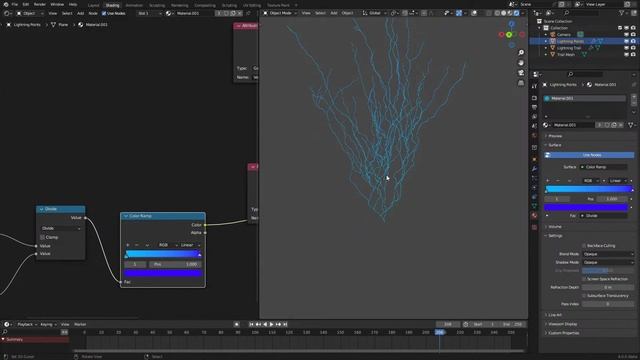Enable Backface Culling checkbox

(x=584, y=246)
